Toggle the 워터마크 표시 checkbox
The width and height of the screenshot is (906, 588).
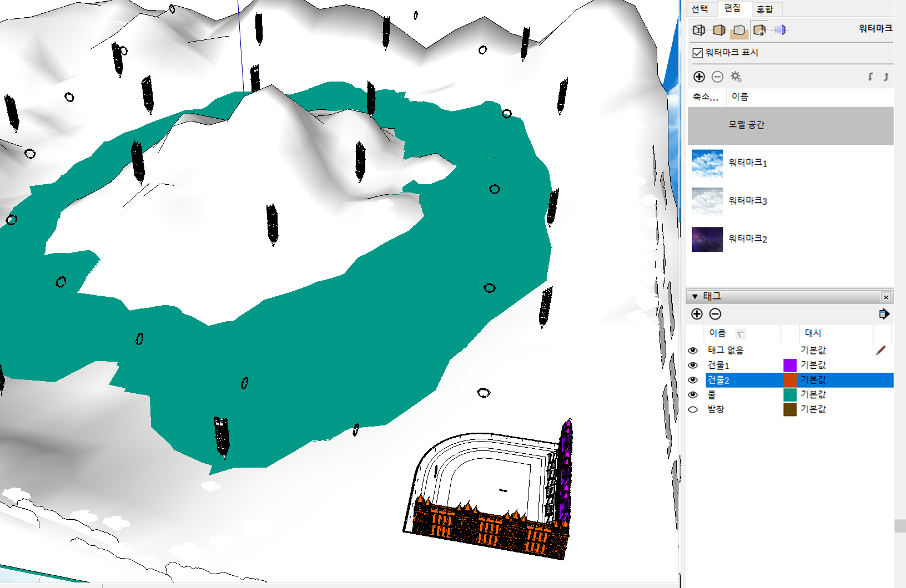tap(698, 53)
